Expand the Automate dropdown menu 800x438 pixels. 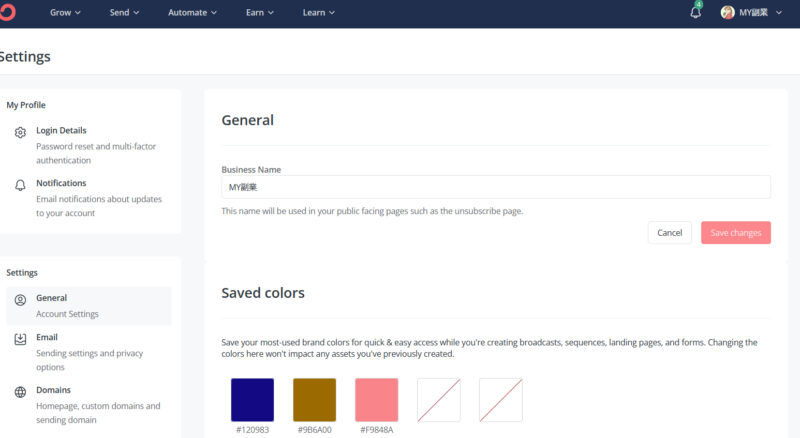point(193,13)
